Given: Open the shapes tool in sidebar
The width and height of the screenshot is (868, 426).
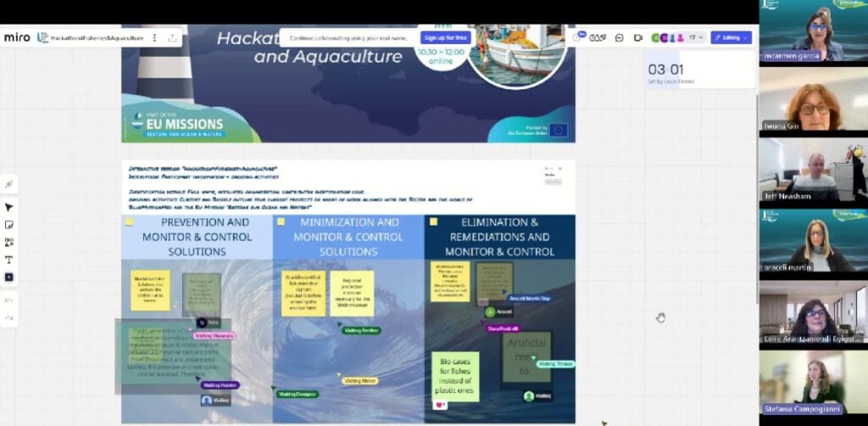Looking at the screenshot, I should pos(9,242).
